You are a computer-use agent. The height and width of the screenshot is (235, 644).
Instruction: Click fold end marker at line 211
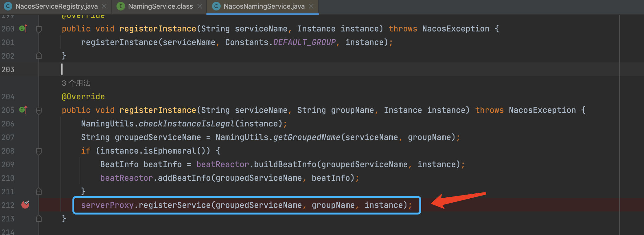(x=39, y=191)
